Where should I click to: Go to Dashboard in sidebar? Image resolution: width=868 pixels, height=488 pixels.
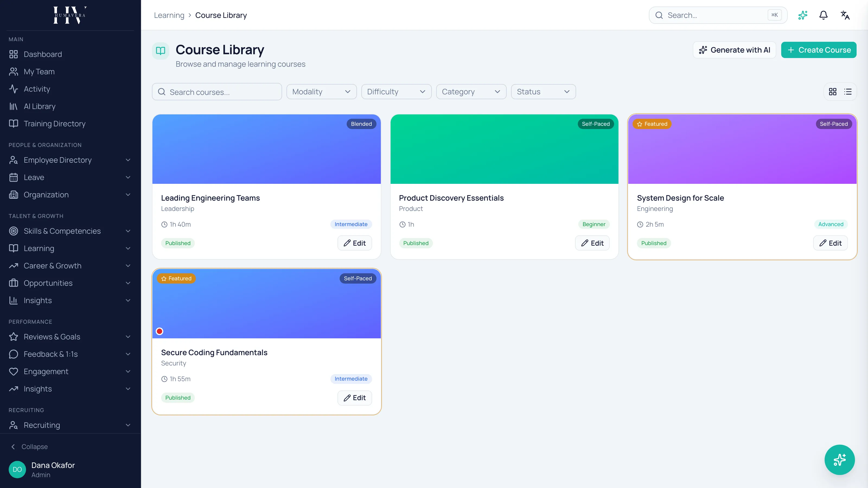[x=70, y=54]
